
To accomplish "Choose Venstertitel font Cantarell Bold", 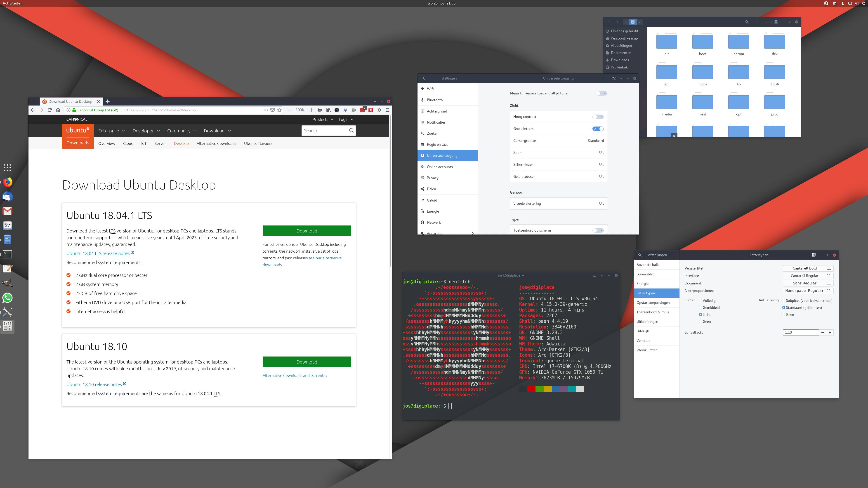I will [x=808, y=268].
